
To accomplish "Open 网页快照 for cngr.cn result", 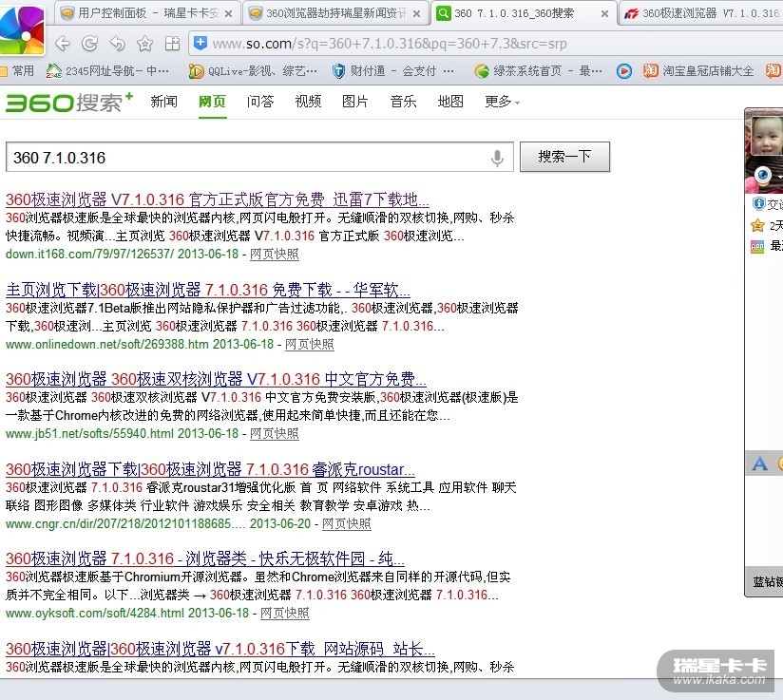I will 347,523.
